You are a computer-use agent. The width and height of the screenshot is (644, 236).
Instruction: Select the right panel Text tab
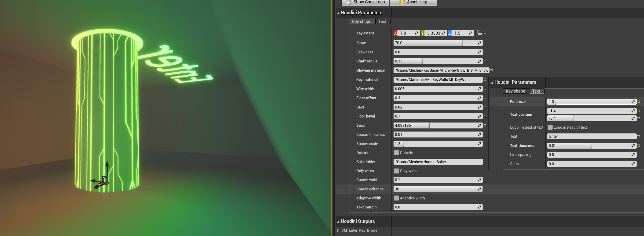pyautogui.click(x=536, y=91)
